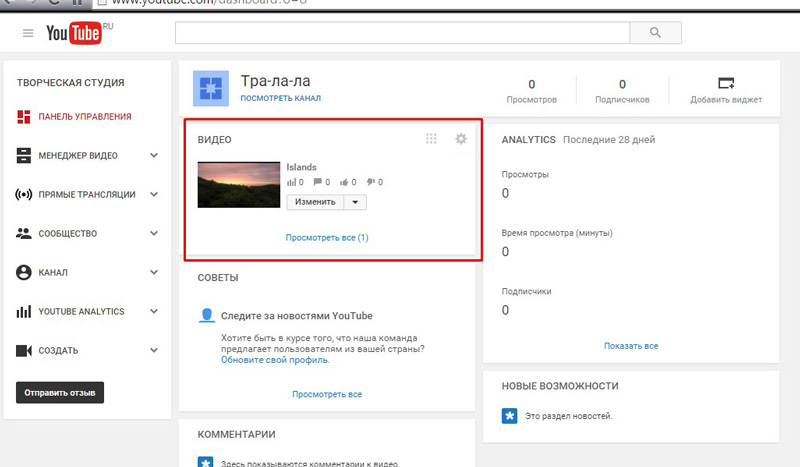
Task: Click the YouTube logo
Action: [x=74, y=34]
